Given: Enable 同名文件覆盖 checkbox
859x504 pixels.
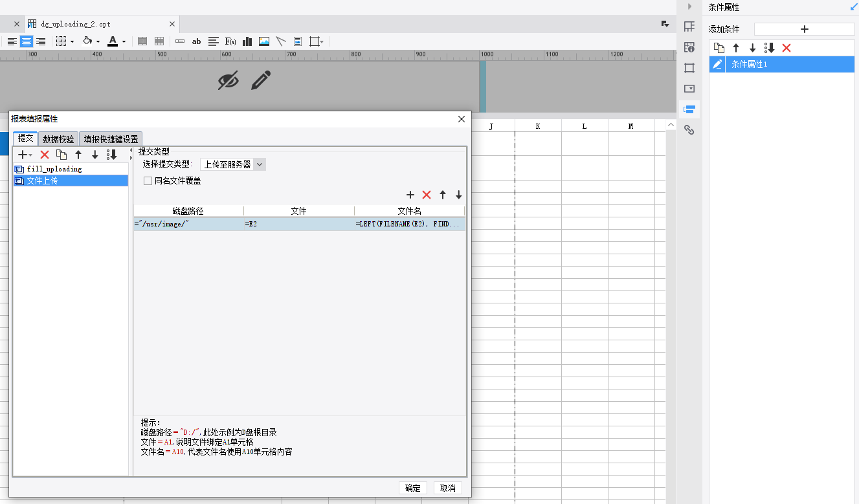Looking at the screenshot, I should [148, 181].
